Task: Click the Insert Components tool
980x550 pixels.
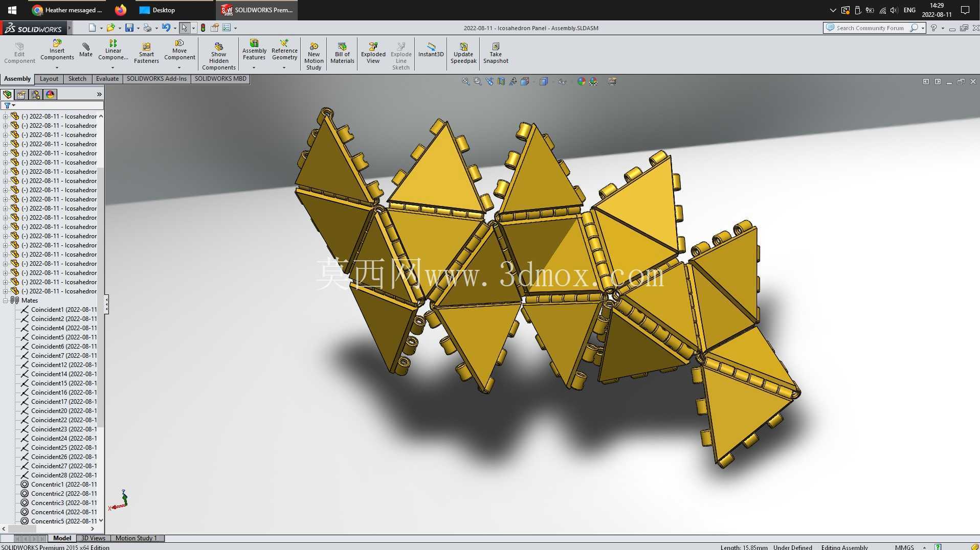Action: coord(57,50)
